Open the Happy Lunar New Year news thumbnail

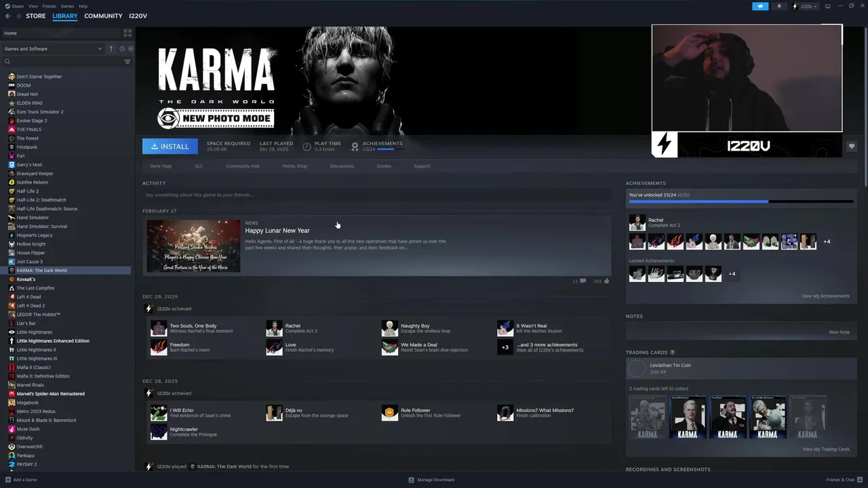pos(194,246)
